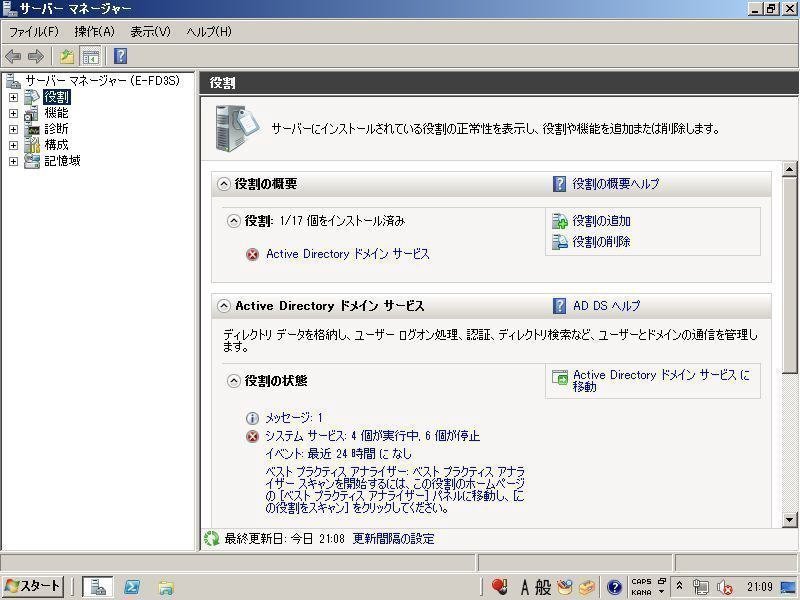Click the server manager root icon in tree
Image resolution: width=800 pixels, height=600 pixels.
13,81
